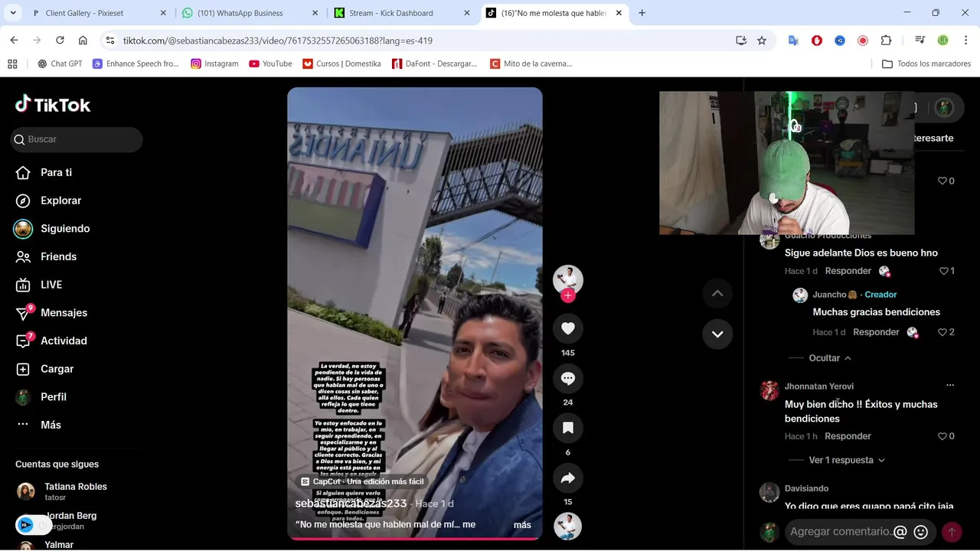Open the Friends page

tap(46, 256)
